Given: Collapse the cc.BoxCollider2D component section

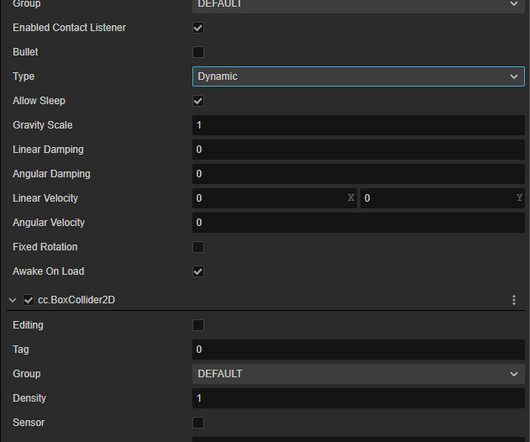Looking at the screenshot, I should click(x=13, y=300).
